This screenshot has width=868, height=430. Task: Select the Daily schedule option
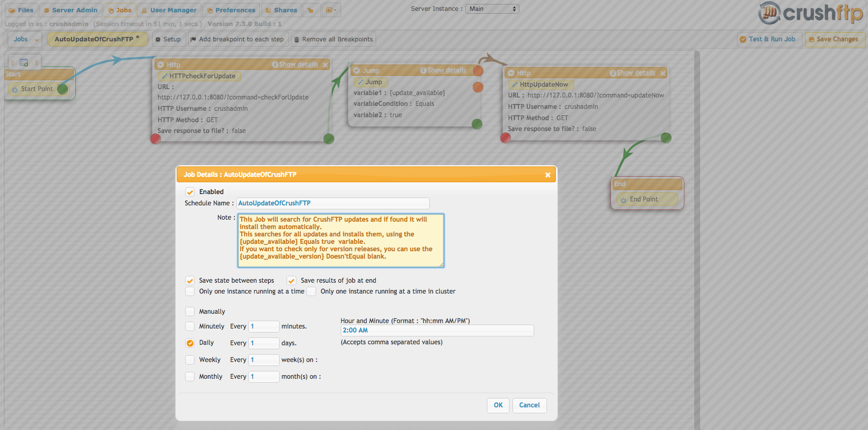click(190, 343)
